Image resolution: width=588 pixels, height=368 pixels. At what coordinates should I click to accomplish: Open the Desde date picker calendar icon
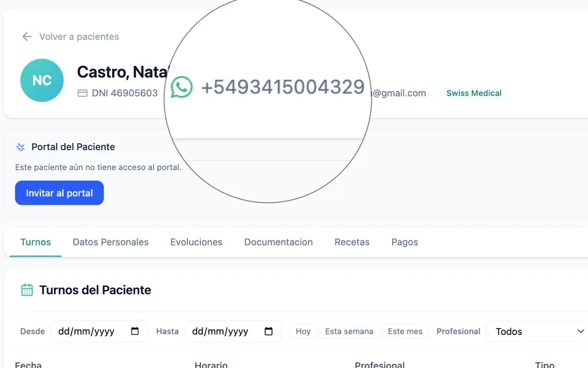point(135,331)
